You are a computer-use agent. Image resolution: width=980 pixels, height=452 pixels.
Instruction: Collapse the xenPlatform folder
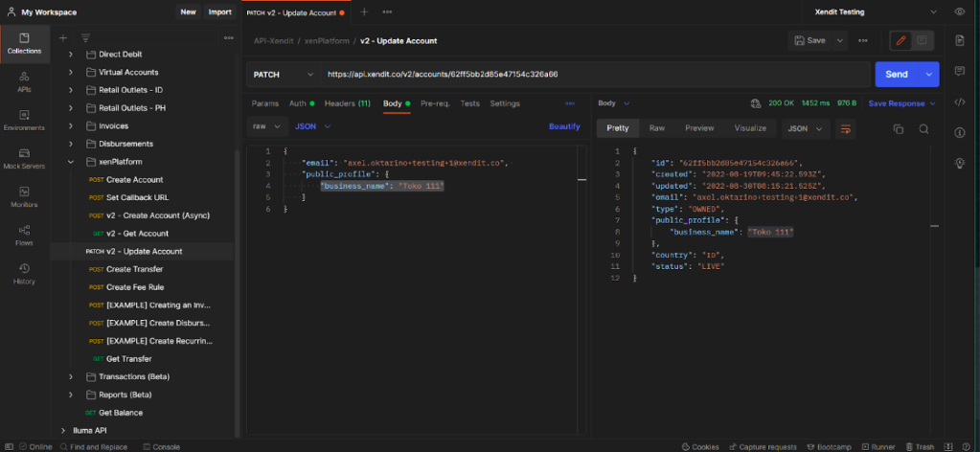coord(70,162)
